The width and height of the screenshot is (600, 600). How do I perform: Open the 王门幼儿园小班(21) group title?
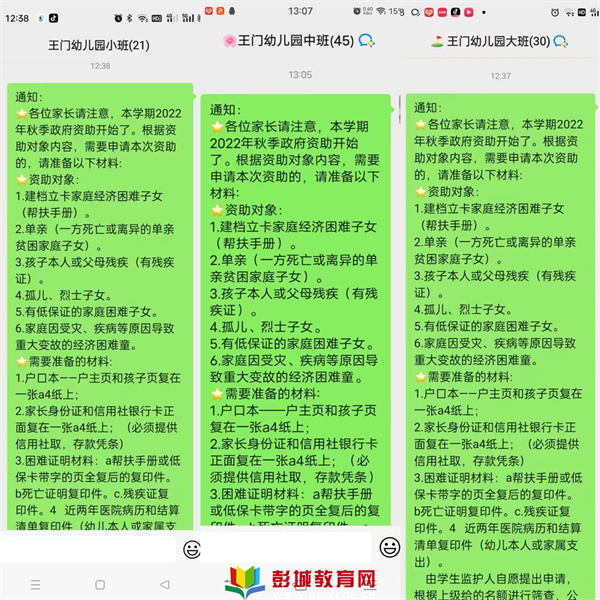click(99, 46)
